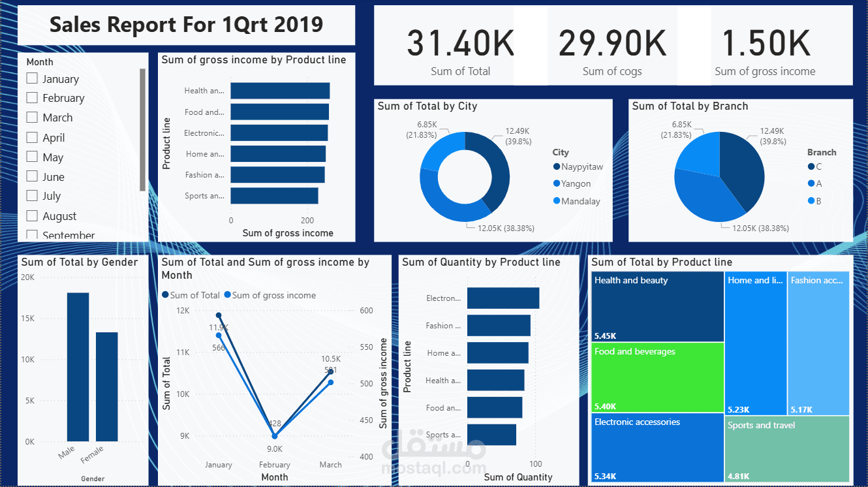This screenshot has width=868, height=487.
Task: Check the August month checkbox
Action: pyautogui.click(x=31, y=215)
